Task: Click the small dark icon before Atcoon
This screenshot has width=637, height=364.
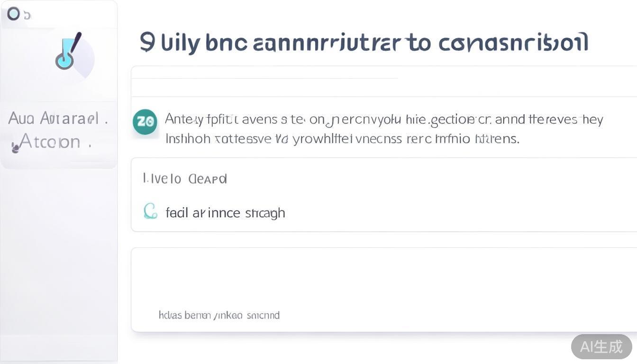Action: pyautogui.click(x=15, y=148)
